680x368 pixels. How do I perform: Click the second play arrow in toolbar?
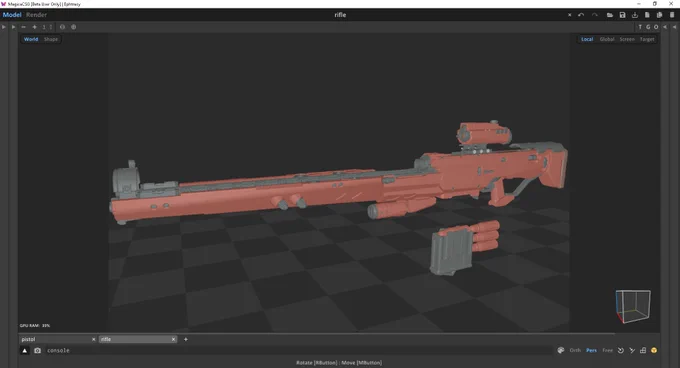pyautogui.click(x=13, y=27)
